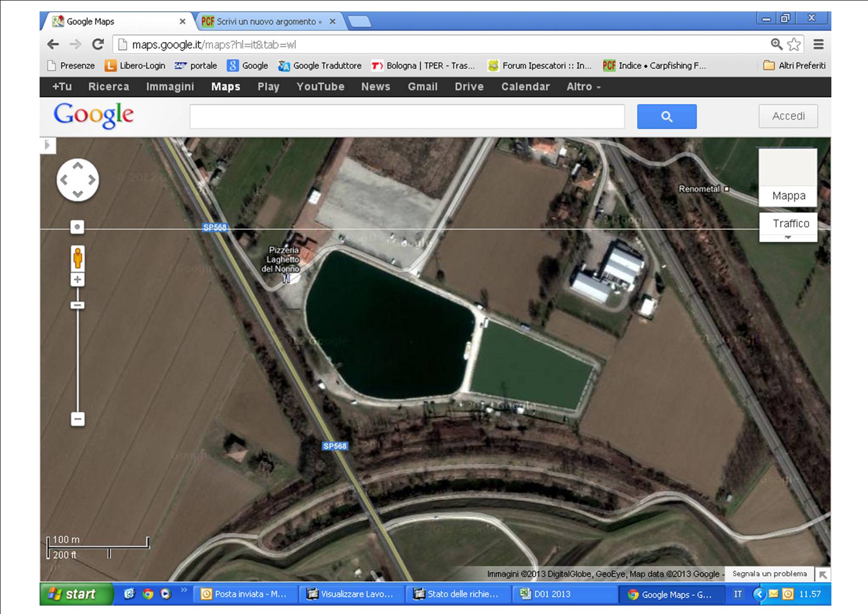Switch to Mappa view

click(788, 196)
